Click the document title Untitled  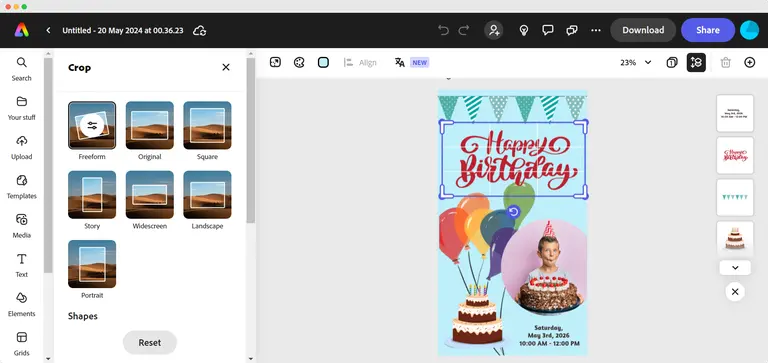point(123,30)
